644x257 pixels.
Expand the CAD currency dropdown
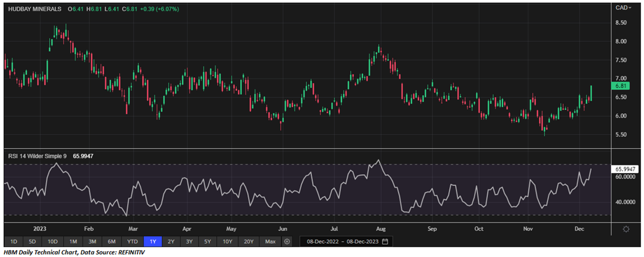tap(623, 8)
